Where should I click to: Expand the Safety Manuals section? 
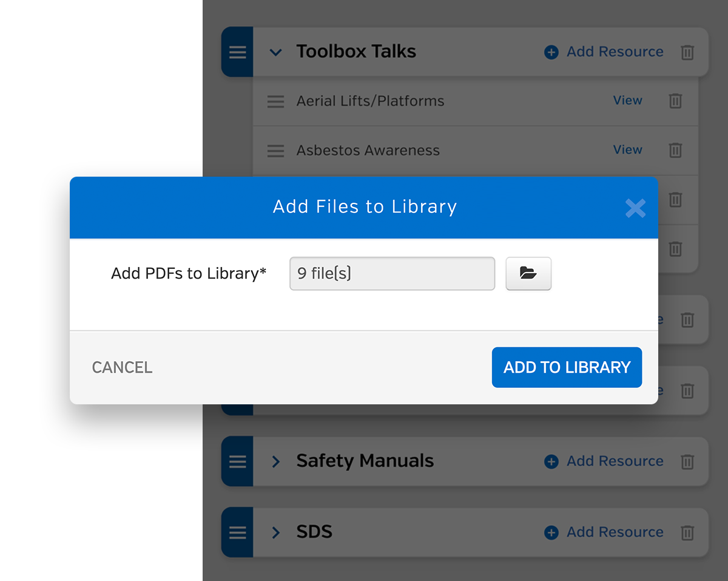tap(276, 462)
